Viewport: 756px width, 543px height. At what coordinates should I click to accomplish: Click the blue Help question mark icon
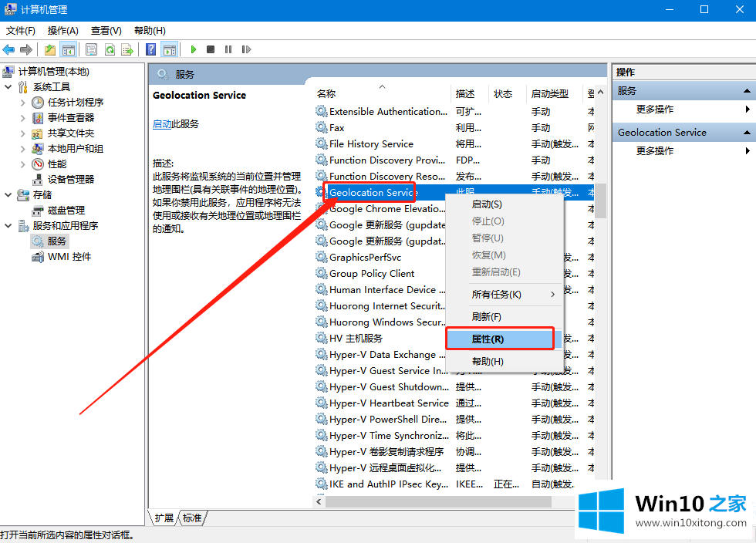pos(151,49)
